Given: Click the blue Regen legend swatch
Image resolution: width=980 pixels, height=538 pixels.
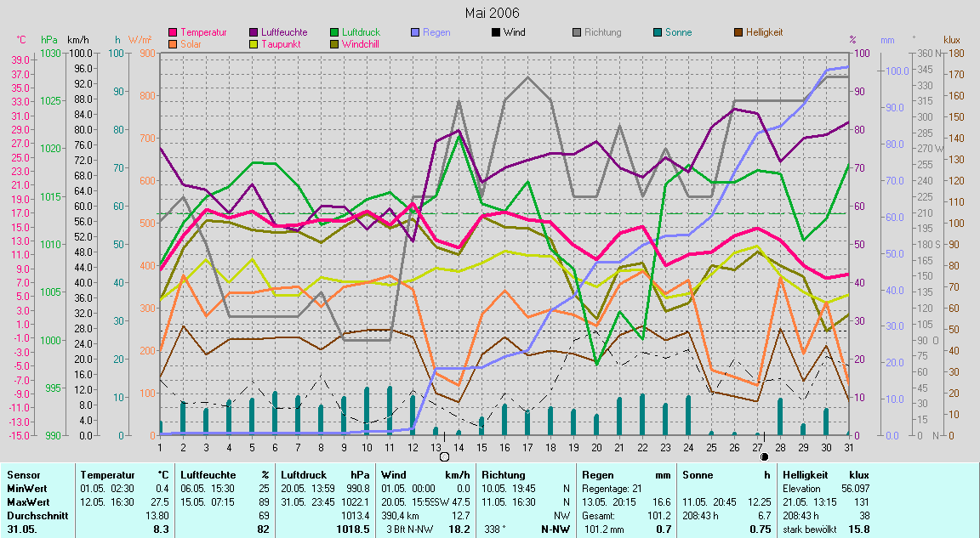Looking at the screenshot, I should 414,32.
